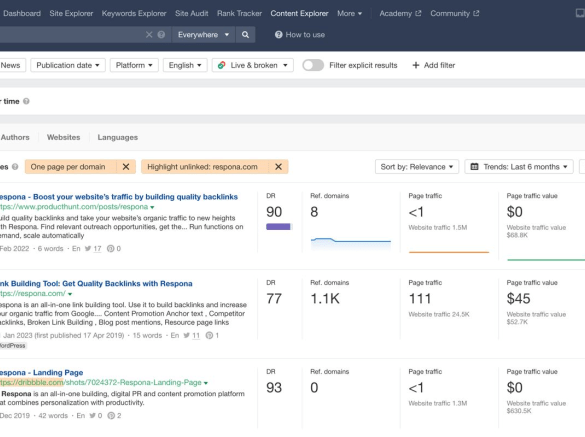This screenshot has height=437, width=585.
Task: Click the help icon inside search field
Action: pyautogui.click(x=161, y=35)
